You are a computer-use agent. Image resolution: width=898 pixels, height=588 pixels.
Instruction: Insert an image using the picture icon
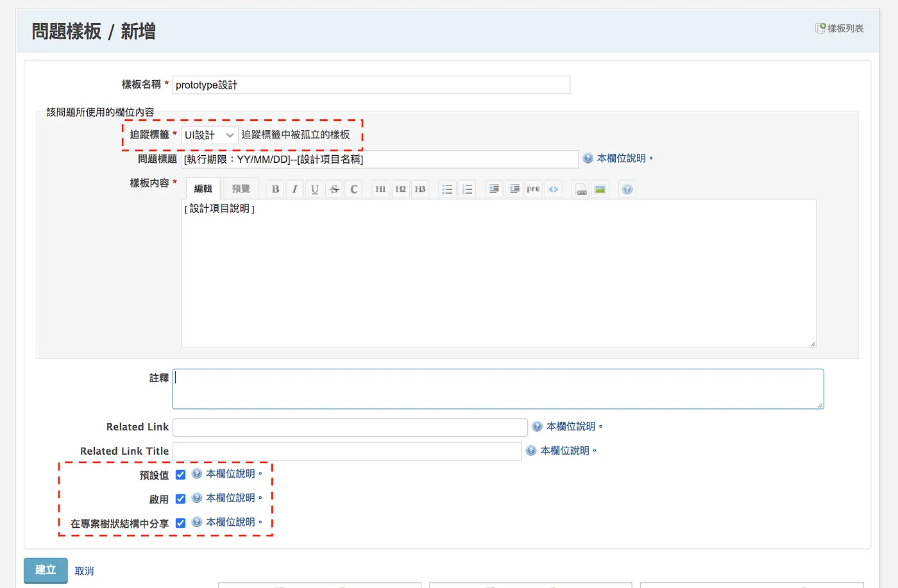pyautogui.click(x=600, y=189)
